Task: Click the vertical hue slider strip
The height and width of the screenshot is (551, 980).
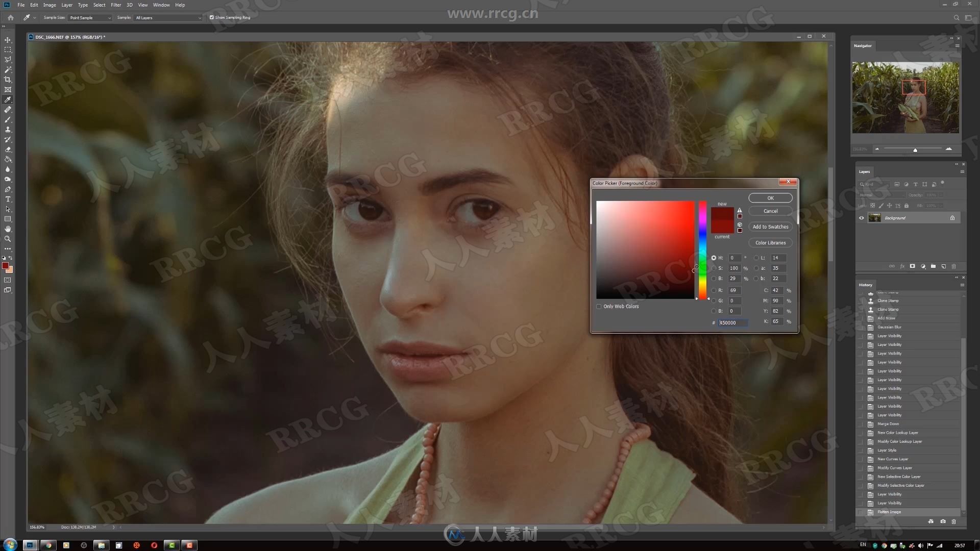Action: point(702,250)
